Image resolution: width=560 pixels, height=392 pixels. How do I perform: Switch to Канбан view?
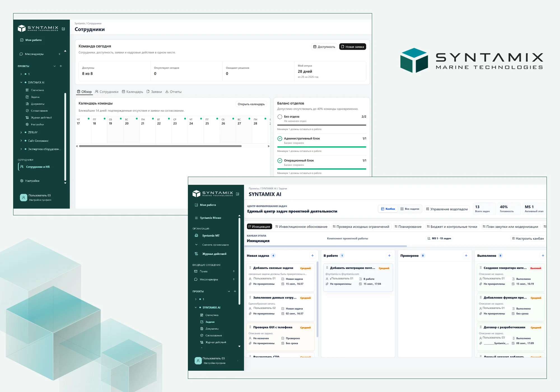point(388,209)
